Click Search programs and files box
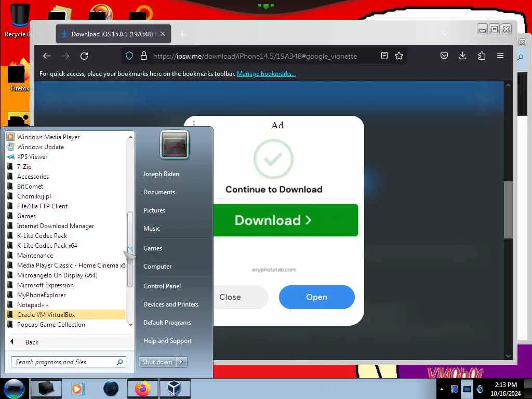The width and height of the screenshot is (532, 399). [x=68, y=362]
